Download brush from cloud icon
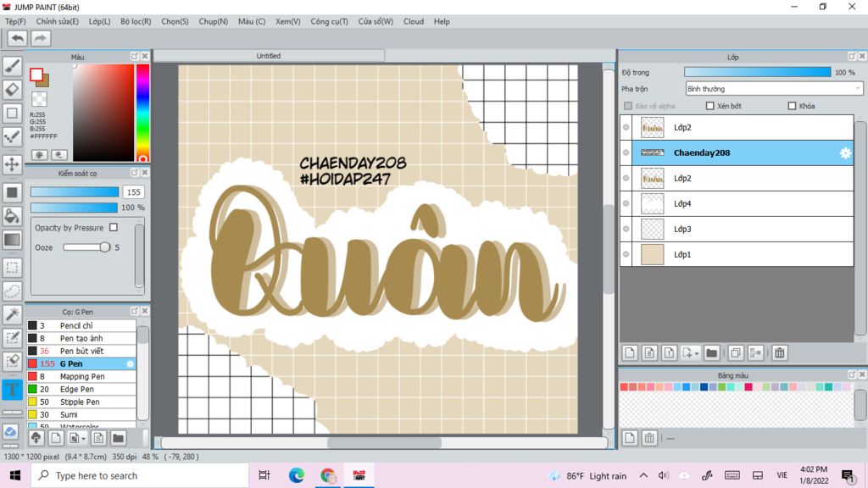 coord(36,438)
